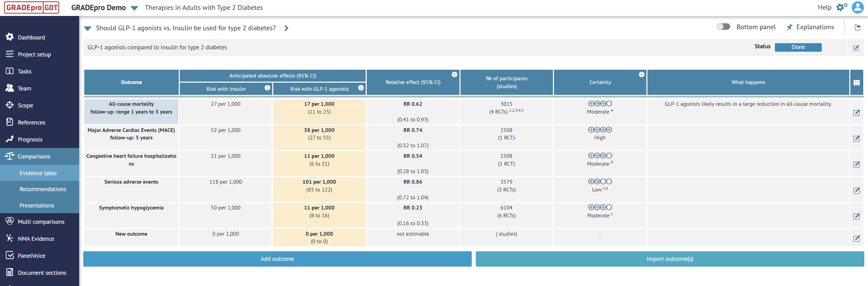Edit the New outcome row
The width and height of the screenshot is (868, 286).
(x=856, y=238)
